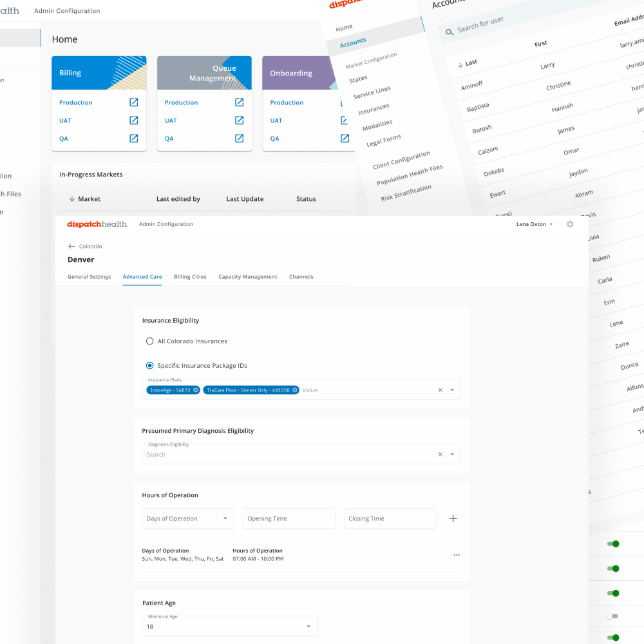
Task: Clear the Diagnosis Eligibility field
Action: [x=440, y=454]
